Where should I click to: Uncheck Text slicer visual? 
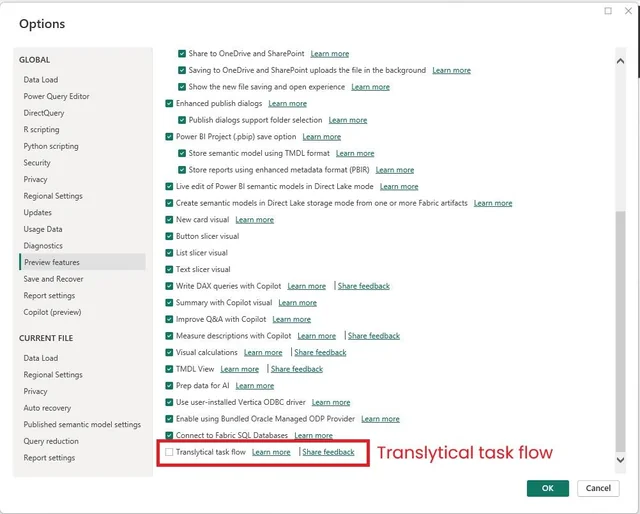pos(169,269)
